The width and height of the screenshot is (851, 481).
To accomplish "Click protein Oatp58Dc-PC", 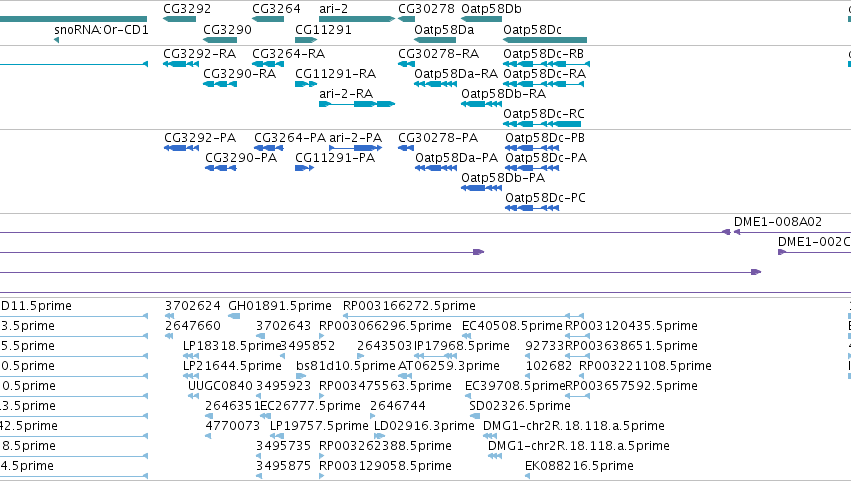I will [x=532, y=208].
